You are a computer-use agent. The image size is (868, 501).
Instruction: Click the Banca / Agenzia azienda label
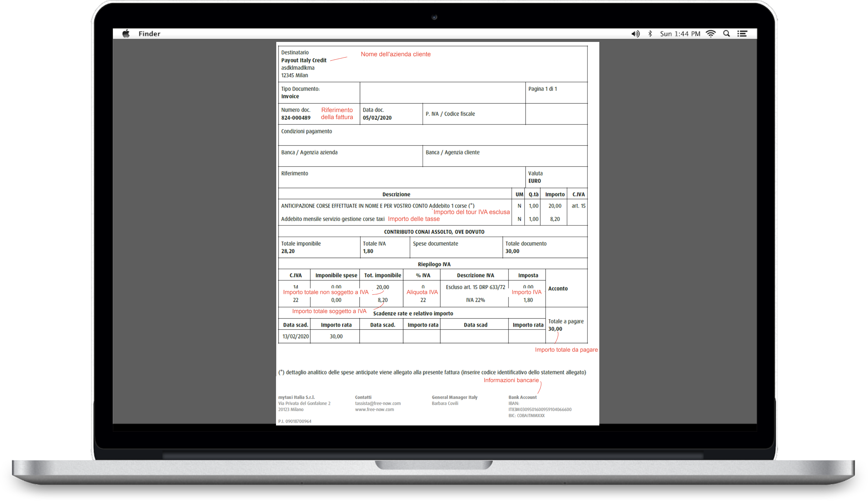click(309, 153)
